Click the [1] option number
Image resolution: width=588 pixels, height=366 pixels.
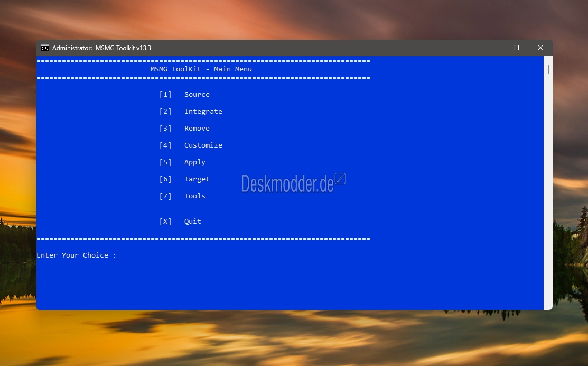[165, 95]
